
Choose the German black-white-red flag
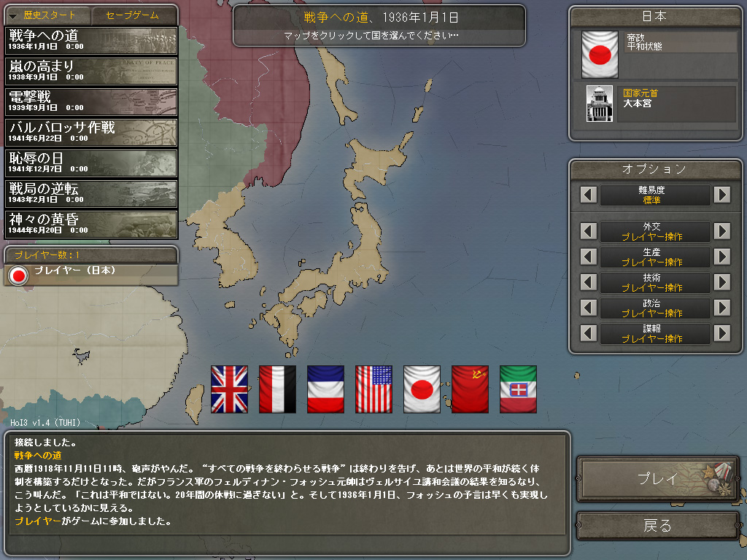coord(277,389)
